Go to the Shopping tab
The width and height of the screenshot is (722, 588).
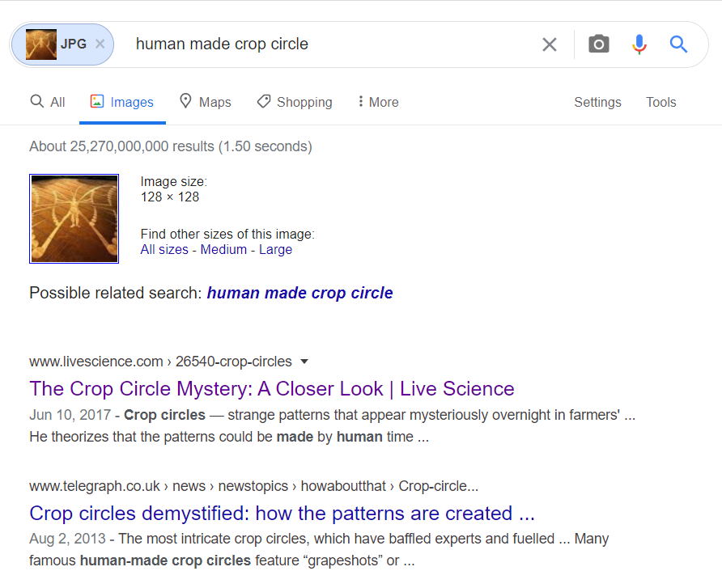click(295, 102)
